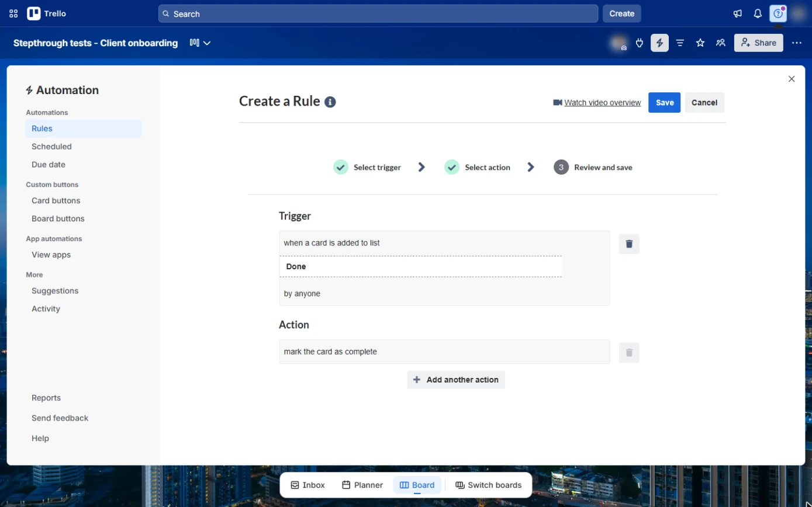The height and width of the screenshot is (507, 812).
Task: Open Switch boards
Action: pos(488,485)
